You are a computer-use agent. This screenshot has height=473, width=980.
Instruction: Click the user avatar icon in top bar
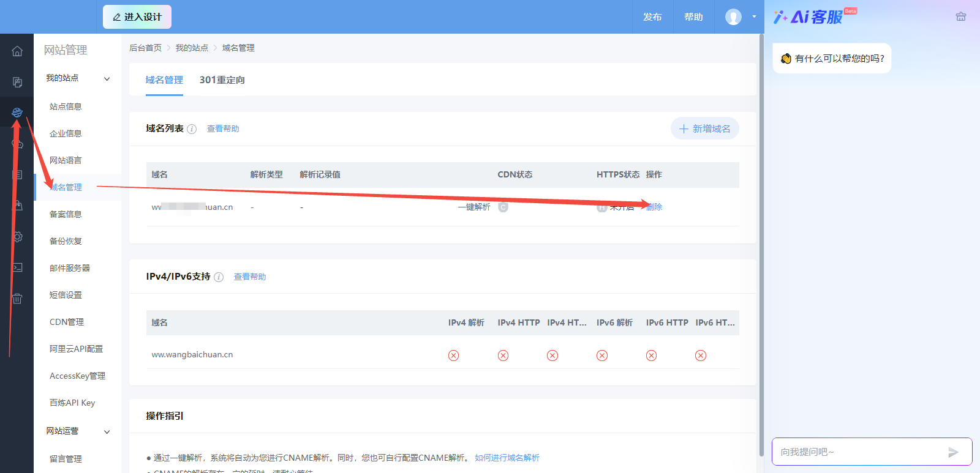click(733, 17)
